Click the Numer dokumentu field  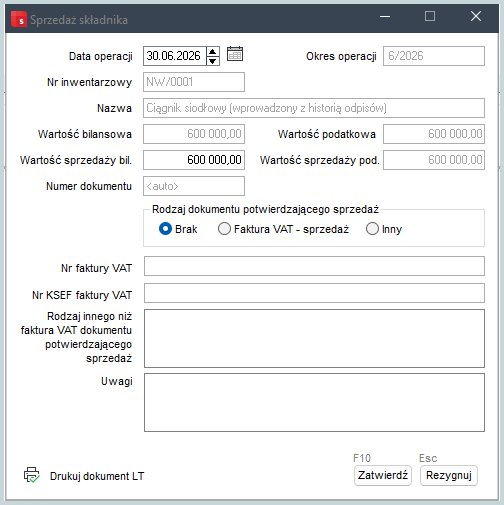[x=194, y=186]
